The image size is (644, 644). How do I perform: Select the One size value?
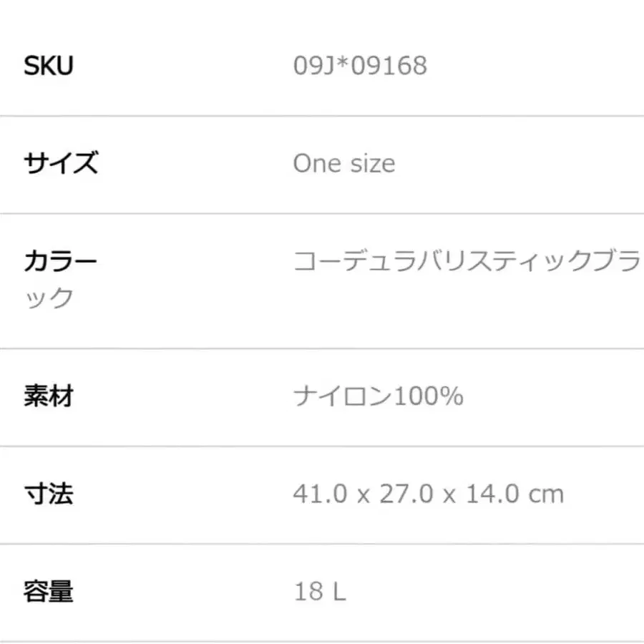click(x=343, y=164)
